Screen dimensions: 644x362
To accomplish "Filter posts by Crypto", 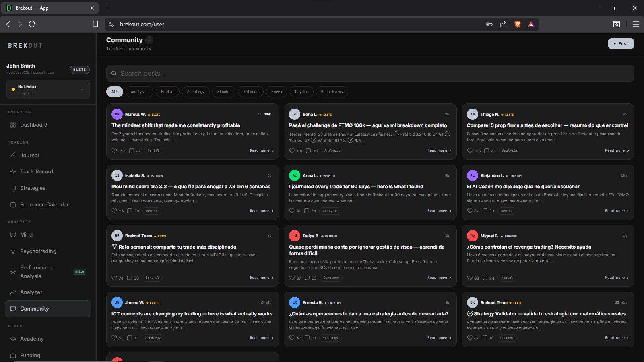I will pos(301,92).
